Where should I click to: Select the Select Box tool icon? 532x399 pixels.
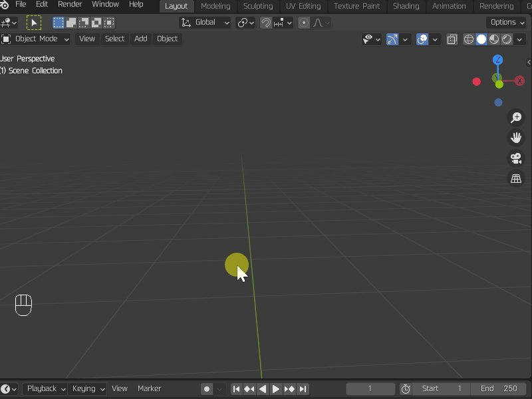[x=34, y=23]
